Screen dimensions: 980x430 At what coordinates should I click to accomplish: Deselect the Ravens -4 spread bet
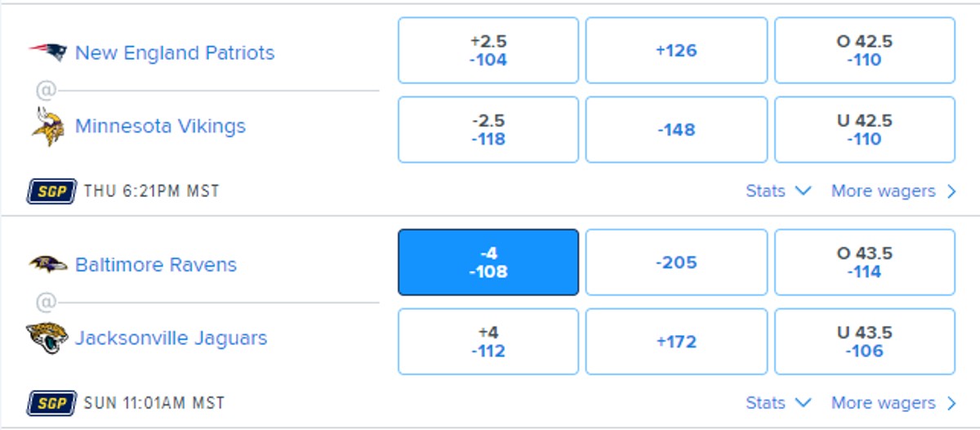tap(488, 262)
